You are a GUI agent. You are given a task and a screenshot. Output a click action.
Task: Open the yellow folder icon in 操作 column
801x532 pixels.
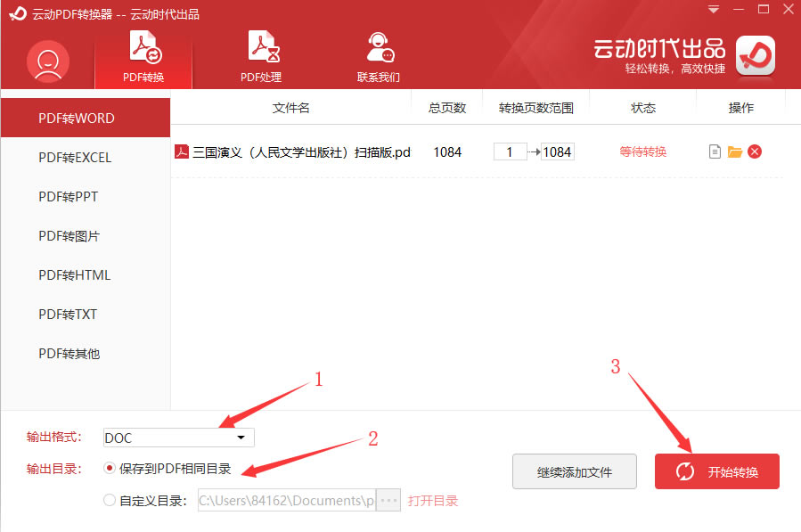click(734, 151)
